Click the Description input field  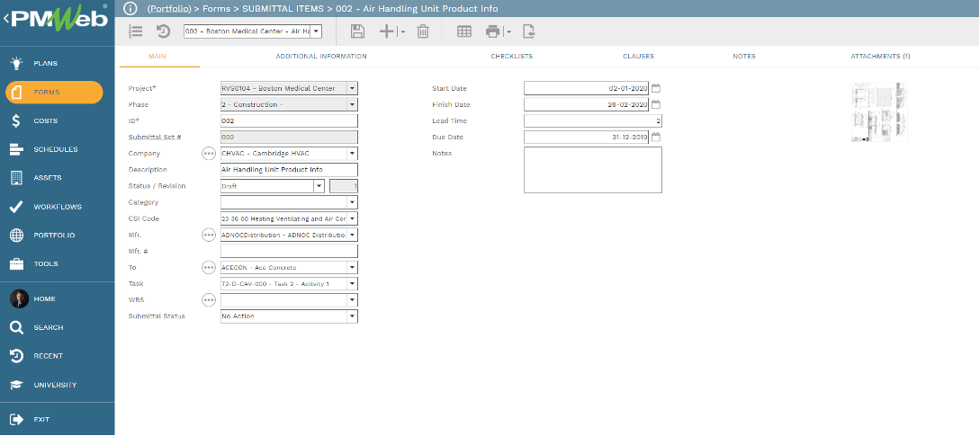pos(290,169)
